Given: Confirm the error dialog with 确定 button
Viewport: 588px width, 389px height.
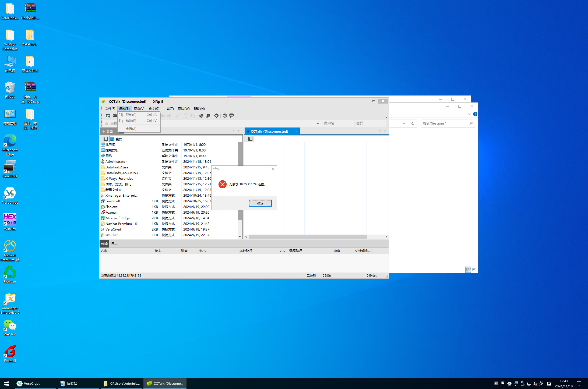Looking at the screenshot, I should pyautogui.click(x=260, y=203).
